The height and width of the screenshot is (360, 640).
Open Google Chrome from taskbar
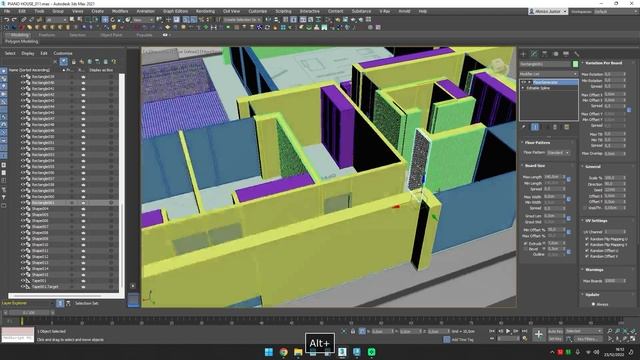[x=283, y=352]
